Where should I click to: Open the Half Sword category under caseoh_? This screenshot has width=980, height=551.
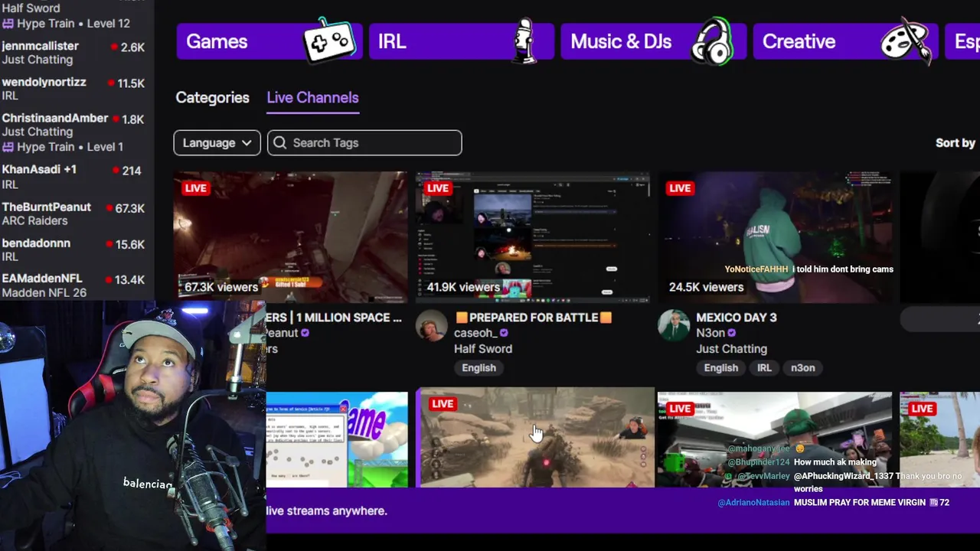tap(483, 348)
